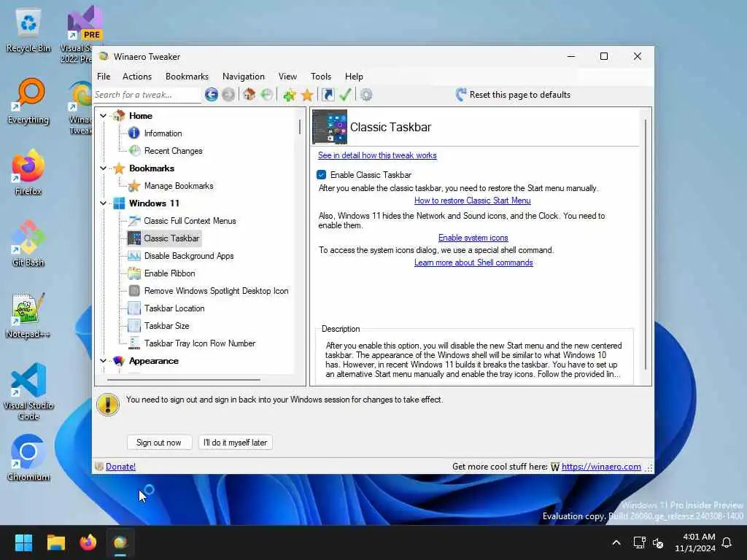Click the tree panel horizontal scrollbar

point(184,380)
